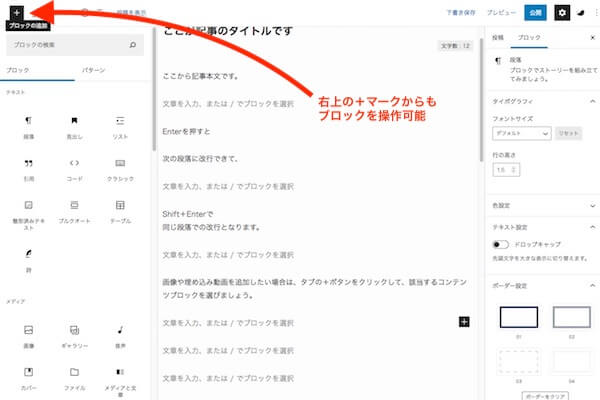
Task: Close the settings sidebar with X
Action: [592, 38]
